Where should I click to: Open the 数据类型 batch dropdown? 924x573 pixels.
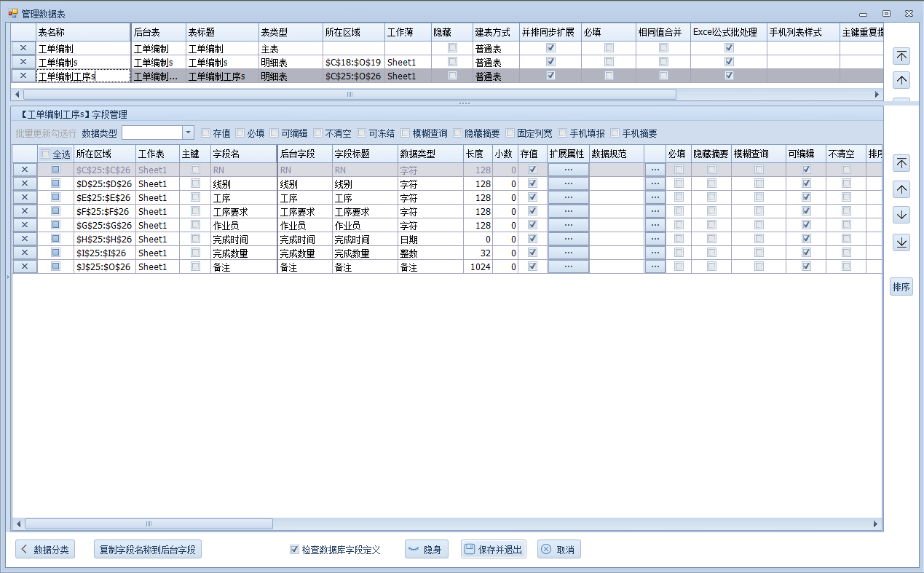188,133
